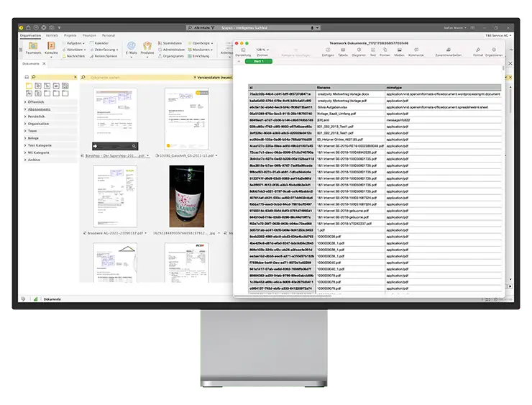The image size is (532, 405).
Task: Select the Blatt 1 sheet tab
Action: pyautogui.click(x=259, y=61)
